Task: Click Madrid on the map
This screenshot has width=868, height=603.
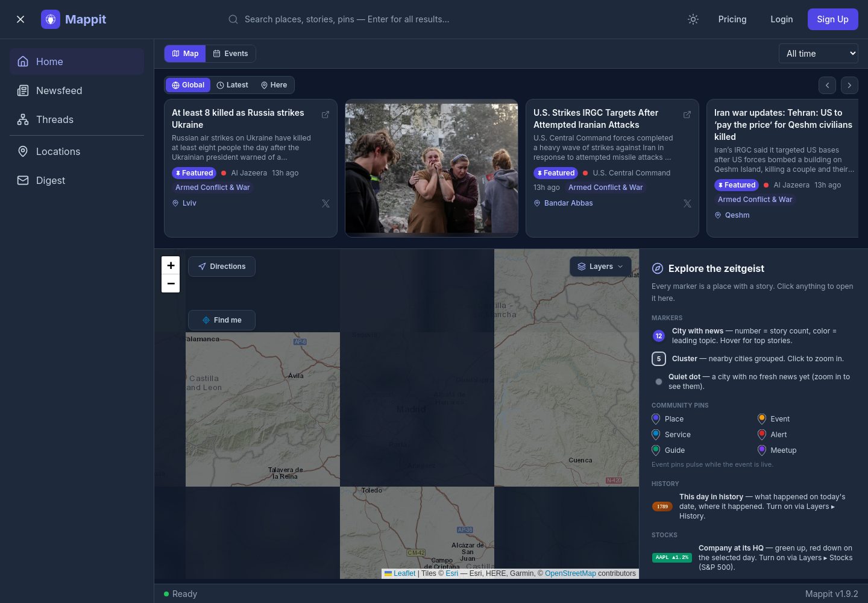Action: tap(411, 409)
